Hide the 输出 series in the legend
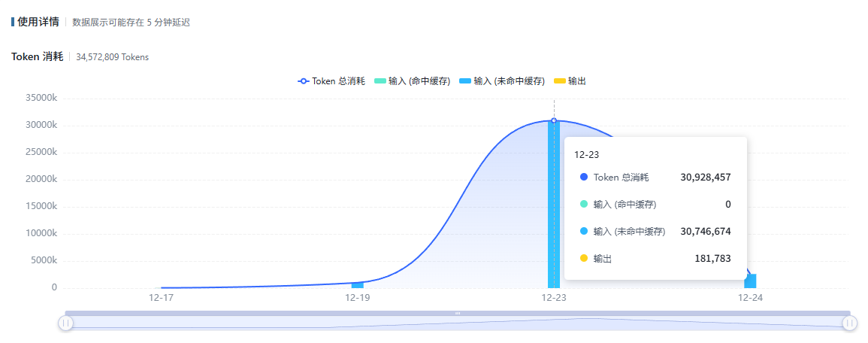 point(570,81)
